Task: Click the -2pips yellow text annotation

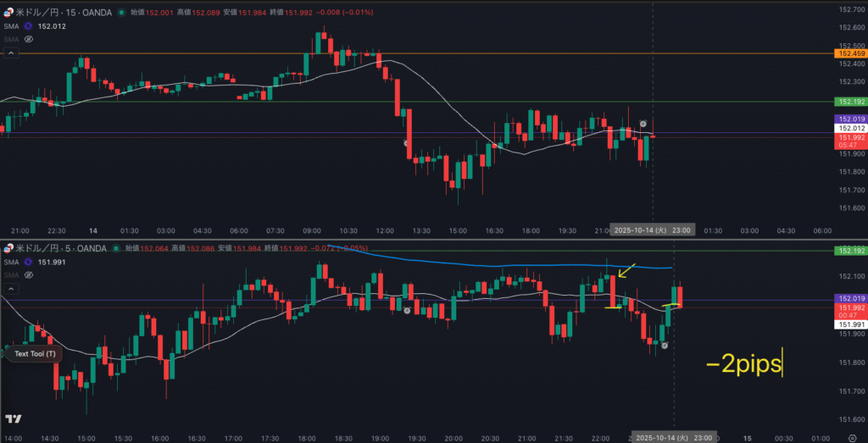Action: pyautogui.click(x=744, y=364)
